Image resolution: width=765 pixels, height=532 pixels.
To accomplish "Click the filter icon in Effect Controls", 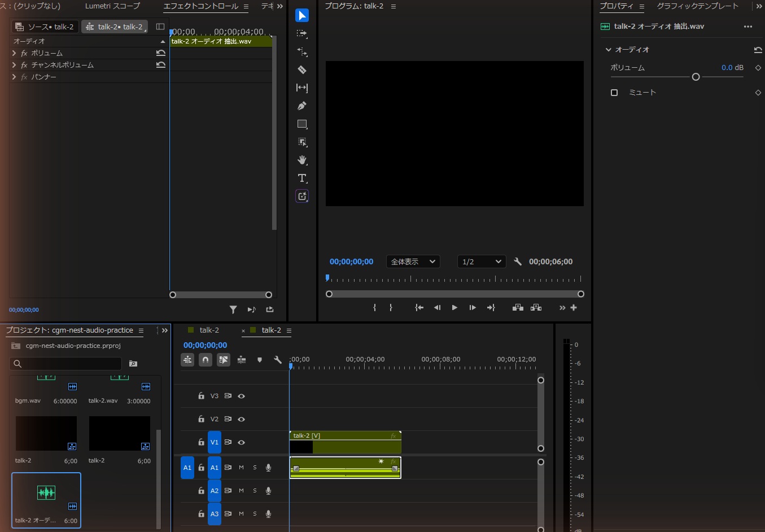I will pos(233,309).
